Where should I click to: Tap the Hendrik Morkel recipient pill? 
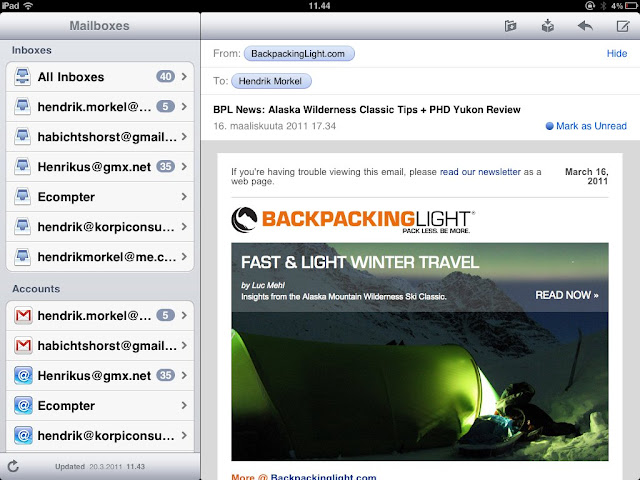(271, 81)
